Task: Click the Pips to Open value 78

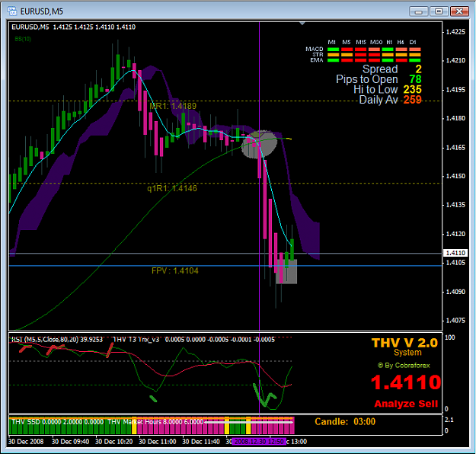Action: (x=415, y=79)
